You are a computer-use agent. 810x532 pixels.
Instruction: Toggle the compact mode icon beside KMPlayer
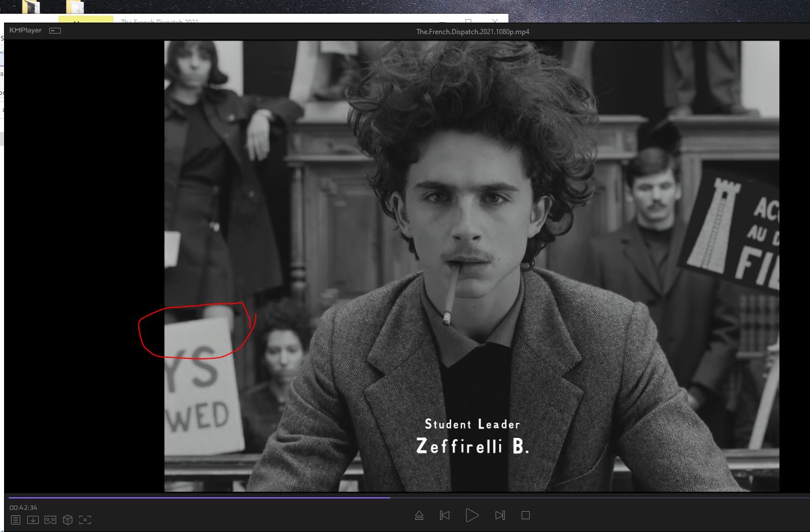(x=55, y=31)
